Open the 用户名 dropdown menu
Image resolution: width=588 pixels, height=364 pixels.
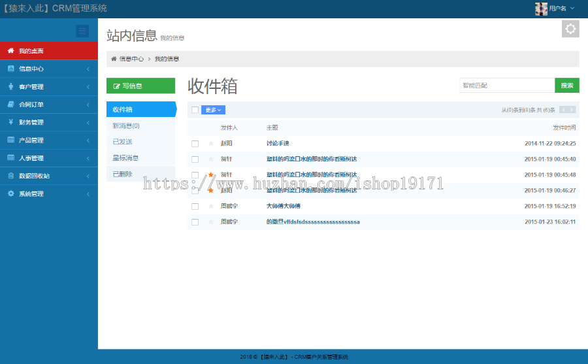pyautogui.click(x=562, y=8)
